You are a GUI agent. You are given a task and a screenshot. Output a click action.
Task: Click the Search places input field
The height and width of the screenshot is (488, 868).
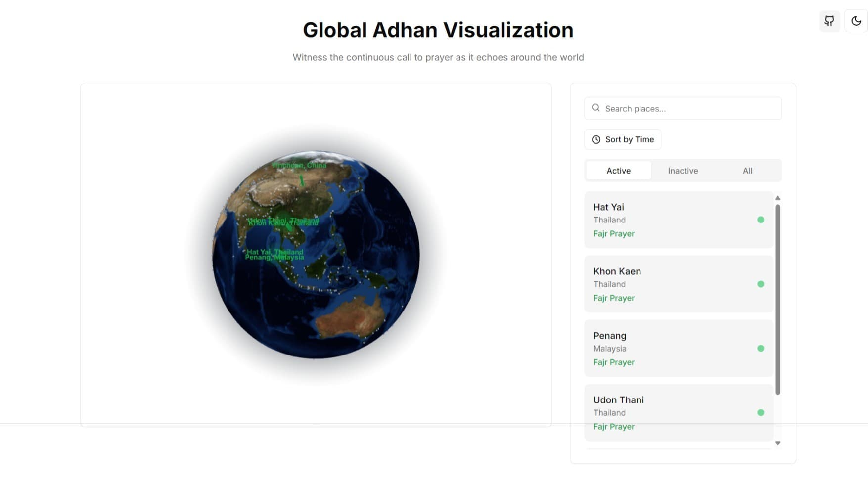click(x=683, y=108)
